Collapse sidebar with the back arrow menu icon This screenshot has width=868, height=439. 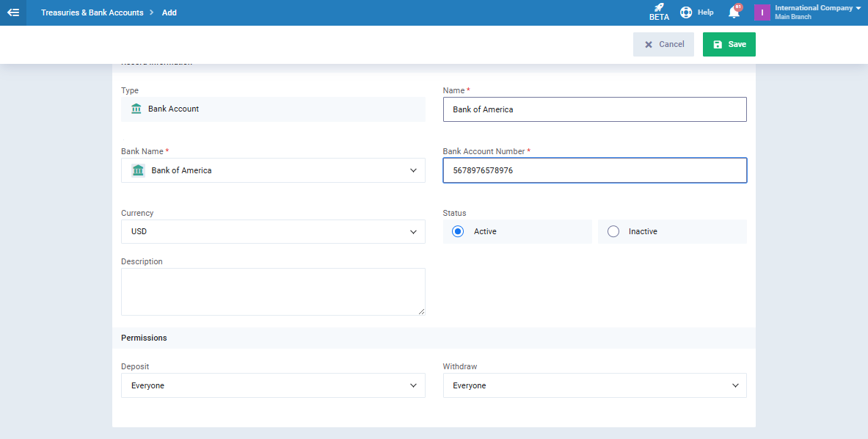(x=13, y=12)
